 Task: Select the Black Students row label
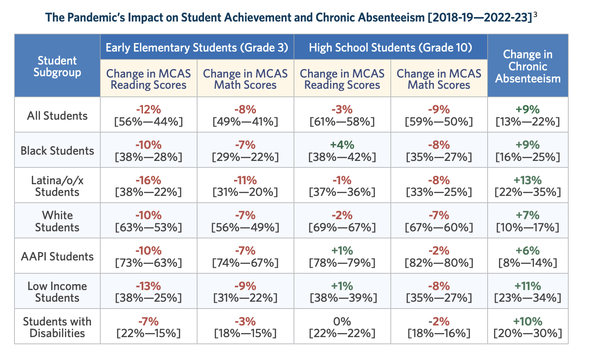pos(57,150)
